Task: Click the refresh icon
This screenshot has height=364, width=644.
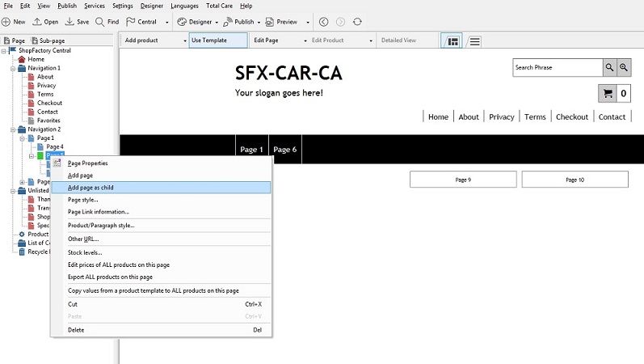Action: click(x=357, y=22)
